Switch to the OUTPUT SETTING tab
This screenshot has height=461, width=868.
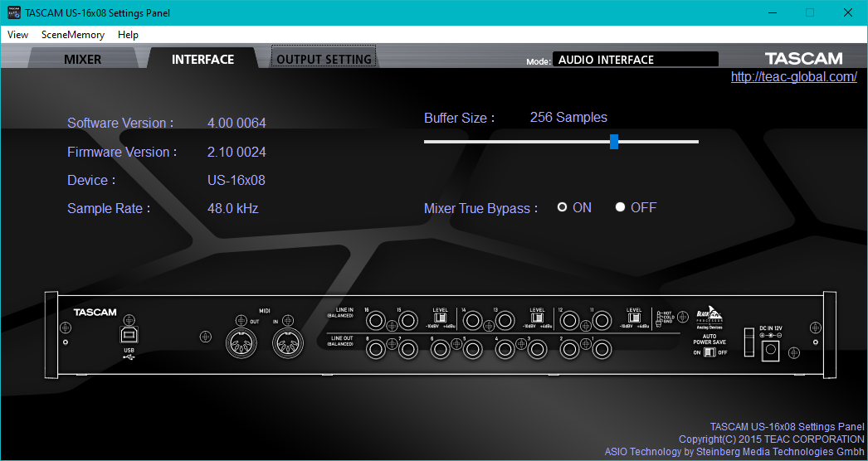324,59
